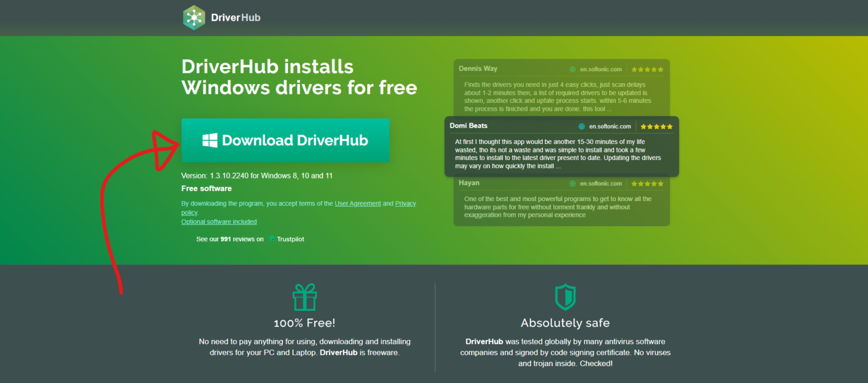Click the Windows logo on the download button
The image size is (868, 383).
click(210, 140)
